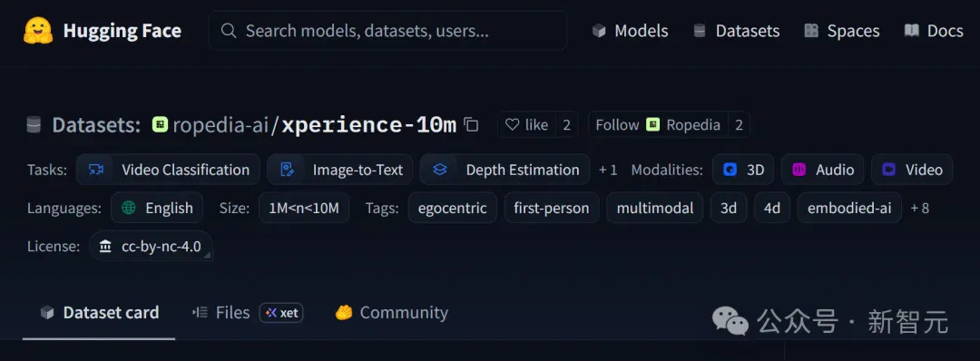
Task: Click the 'Tasks:' label text
Action: point(47,170)
